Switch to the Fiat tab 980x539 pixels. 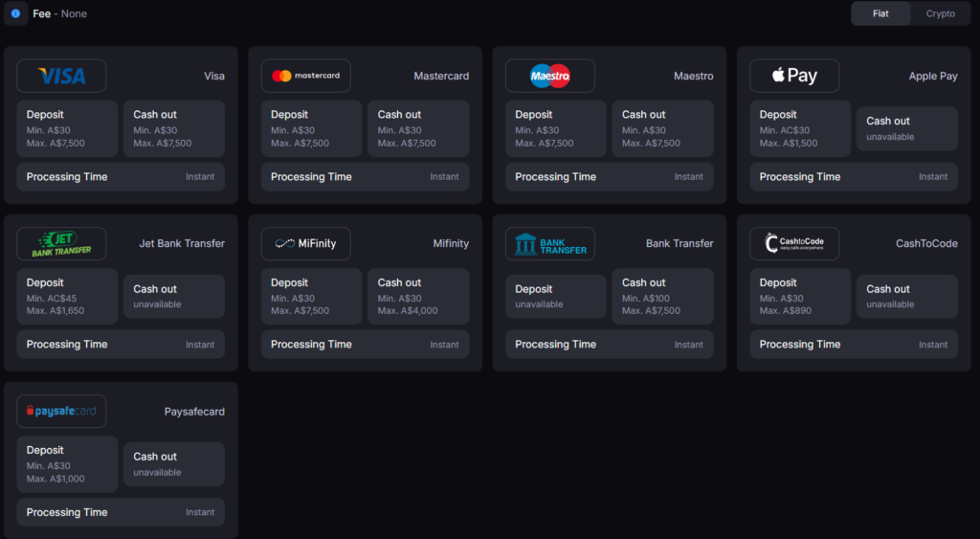pyautogui.click(x=880, y=13)
